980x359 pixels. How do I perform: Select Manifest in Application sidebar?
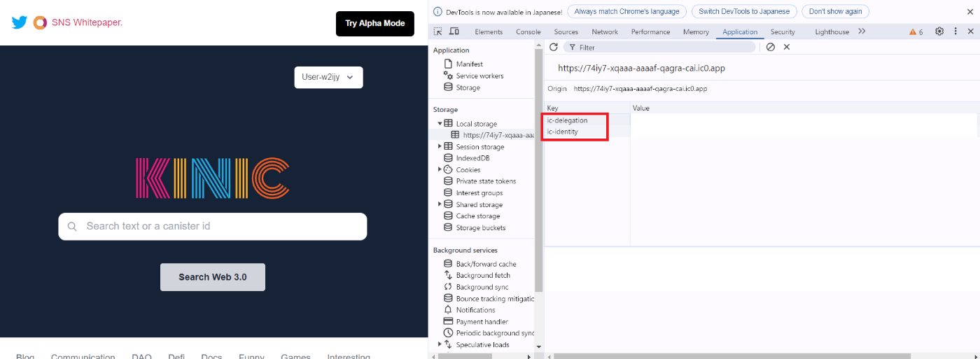tap(469, 64)
